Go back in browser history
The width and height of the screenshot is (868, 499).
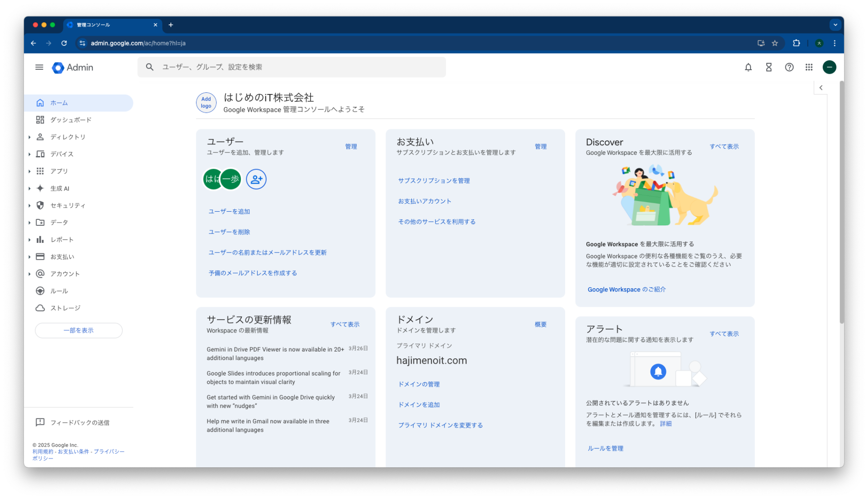click(x=33, y=43)
